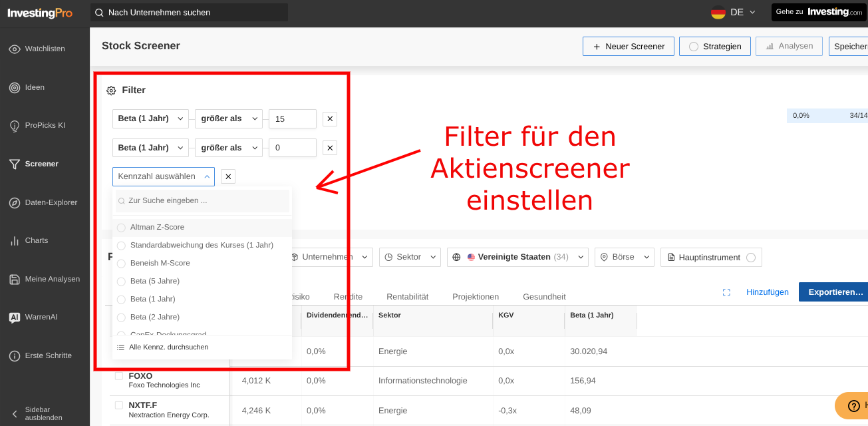Click the fullscreen expand table icon
The image size is (868, 426).
[x=726, y=292]
